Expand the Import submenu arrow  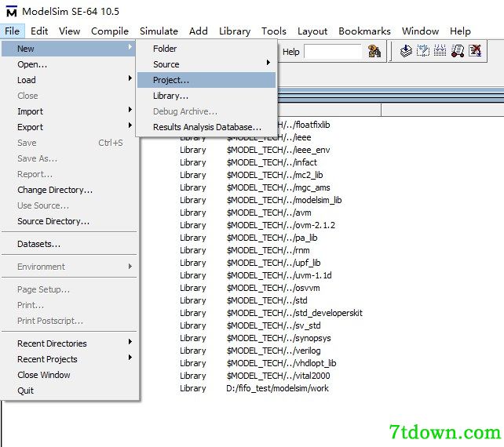(x=130, y=110)
